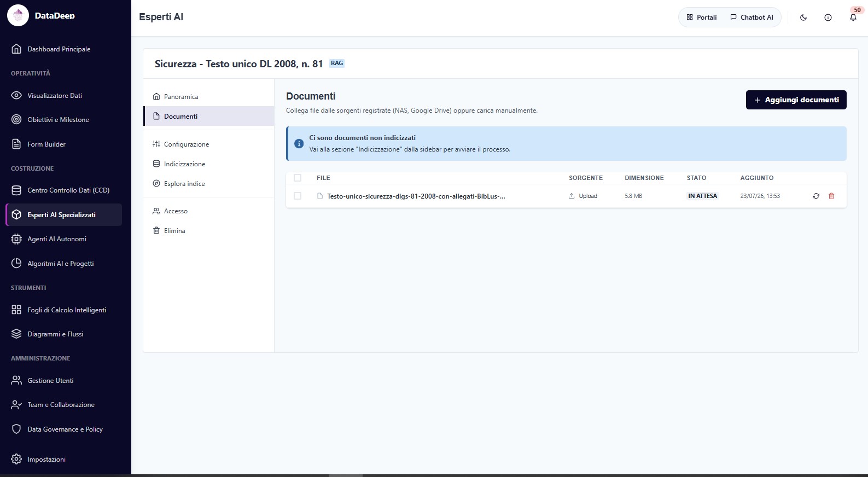
Task: Click the notification bell icon
Action: [853, 18]
